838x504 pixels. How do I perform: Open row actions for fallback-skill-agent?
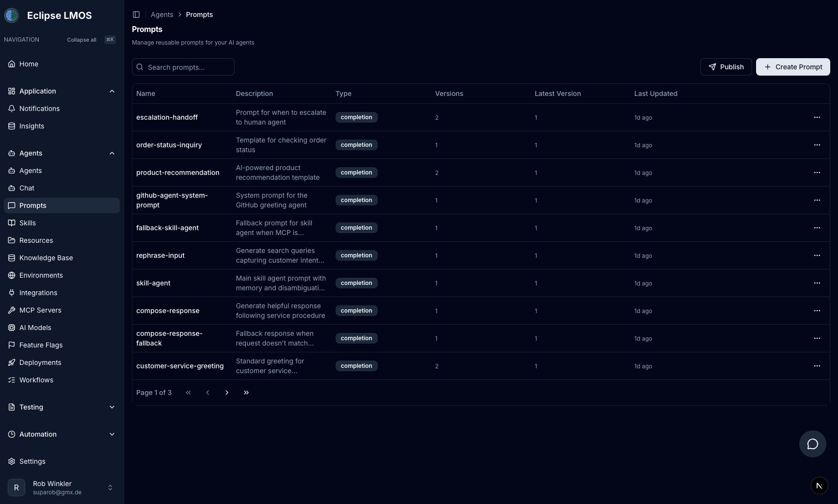pos(817,228)
